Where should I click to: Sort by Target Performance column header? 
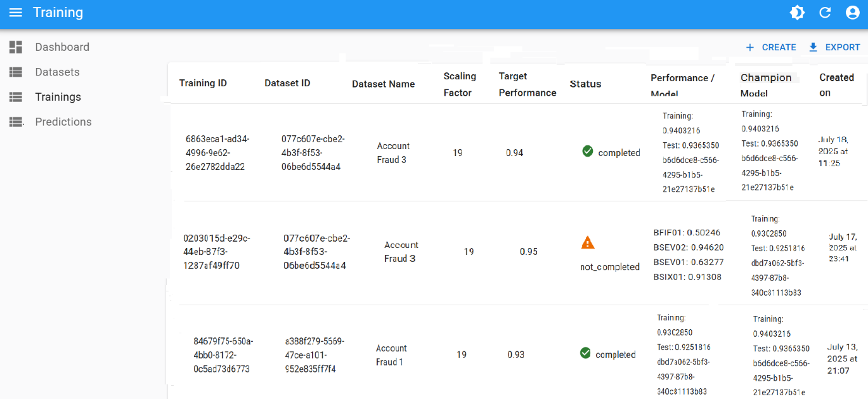tap(527, 84)
